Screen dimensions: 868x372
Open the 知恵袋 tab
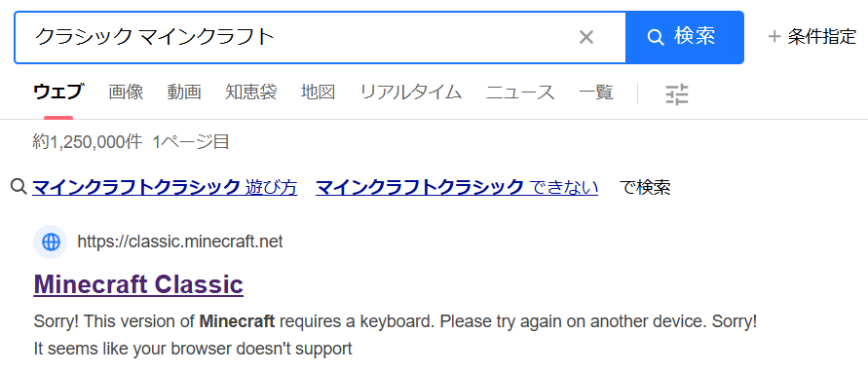(251, 92)
